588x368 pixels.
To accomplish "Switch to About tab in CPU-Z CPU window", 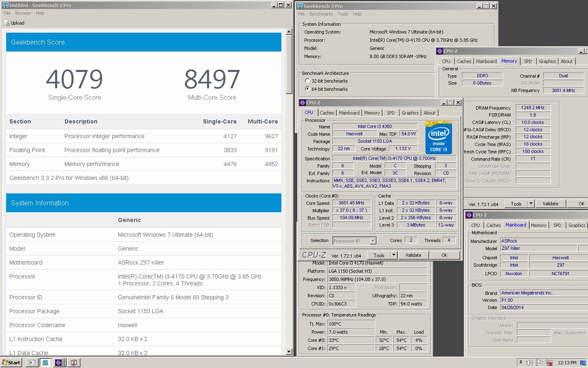I will click(x=429, y=113).
